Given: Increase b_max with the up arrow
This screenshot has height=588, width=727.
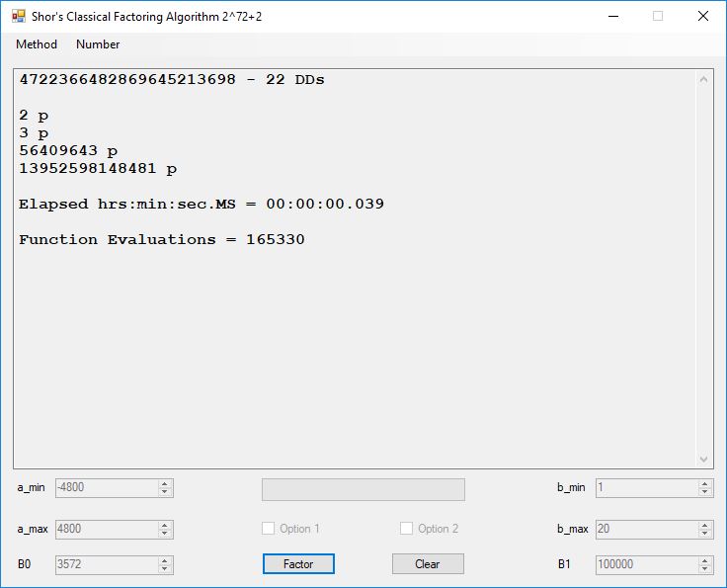Looking at the screenshot, I should [704, 525].
